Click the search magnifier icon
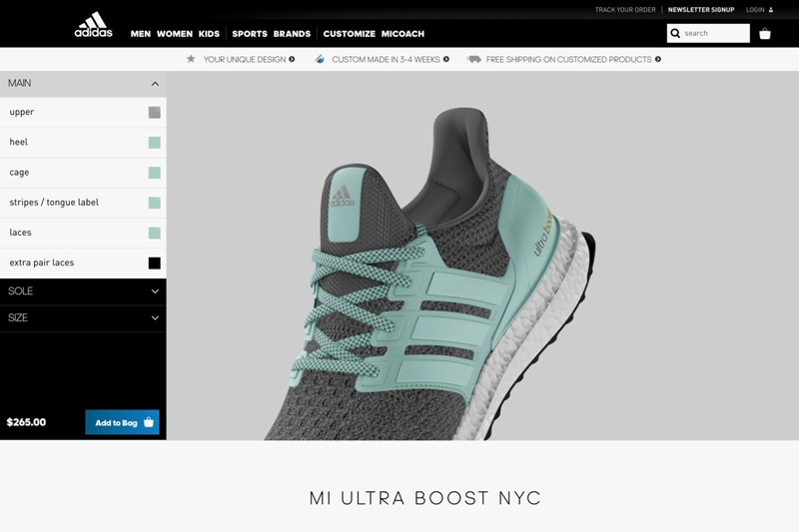799x532 pixels. click(x=676, y=34)
